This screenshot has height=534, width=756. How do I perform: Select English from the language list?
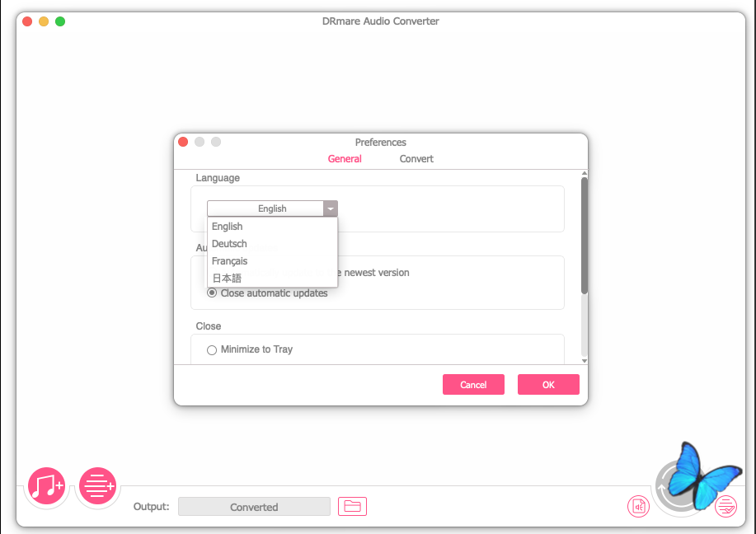point(272,227)
